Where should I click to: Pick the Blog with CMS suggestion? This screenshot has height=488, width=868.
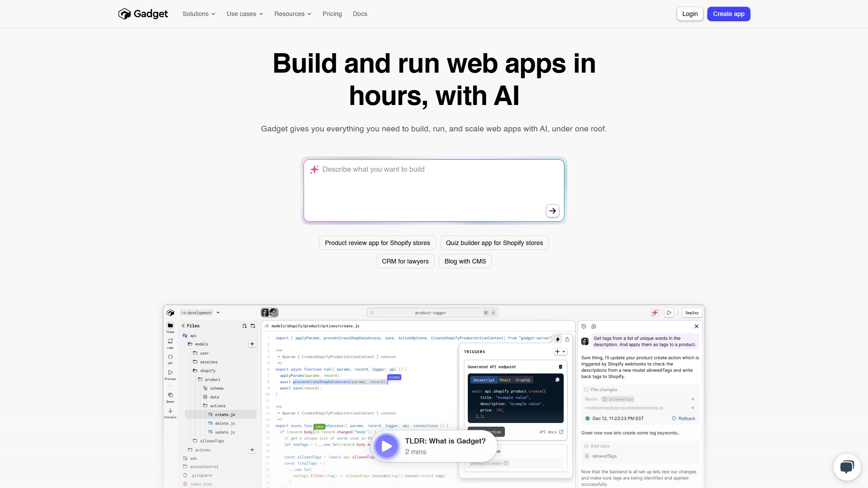click(x=465, y=261)
